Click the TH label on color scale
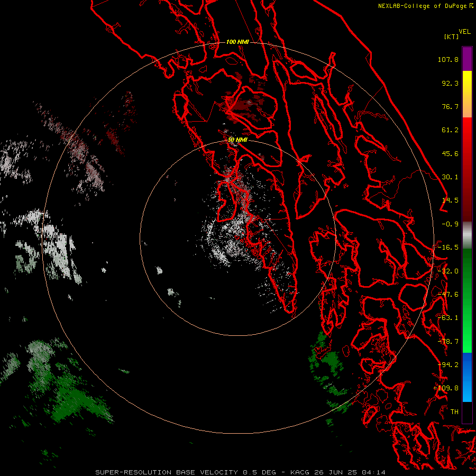 (454, 412)
